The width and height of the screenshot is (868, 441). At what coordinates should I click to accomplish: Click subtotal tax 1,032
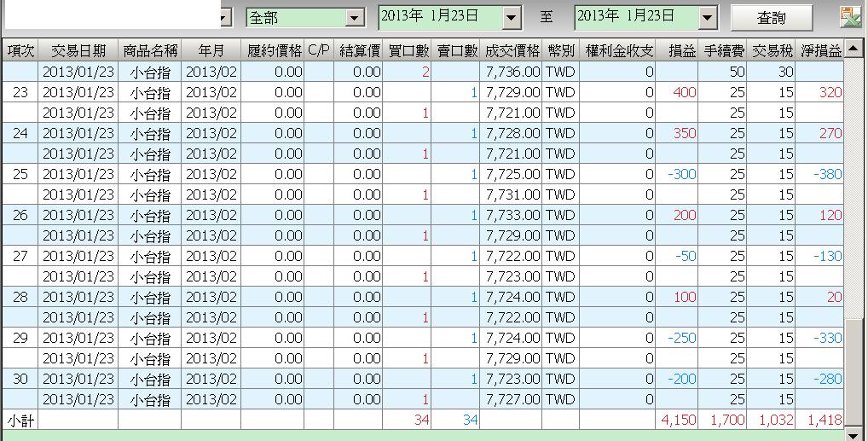click(776, 420)
